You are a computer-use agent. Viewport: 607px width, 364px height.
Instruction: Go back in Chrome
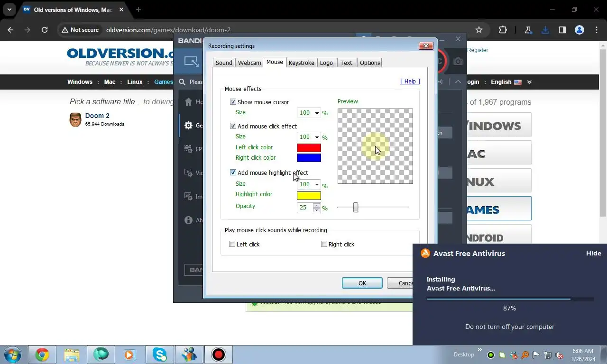[10, 30]
